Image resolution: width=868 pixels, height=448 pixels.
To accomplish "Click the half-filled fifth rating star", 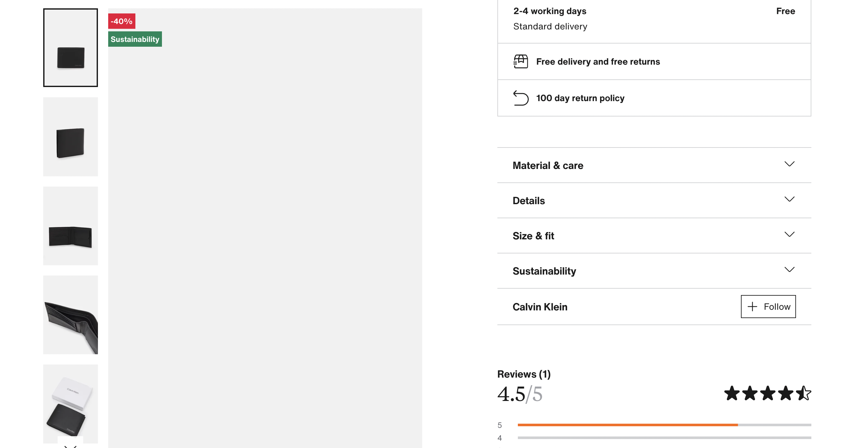I will tap(803, 393).
